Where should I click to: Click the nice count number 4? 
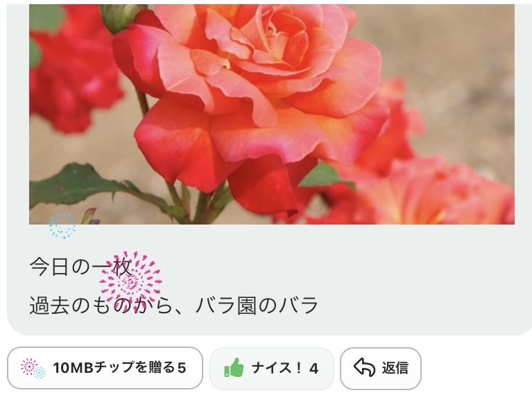[314, 369]
